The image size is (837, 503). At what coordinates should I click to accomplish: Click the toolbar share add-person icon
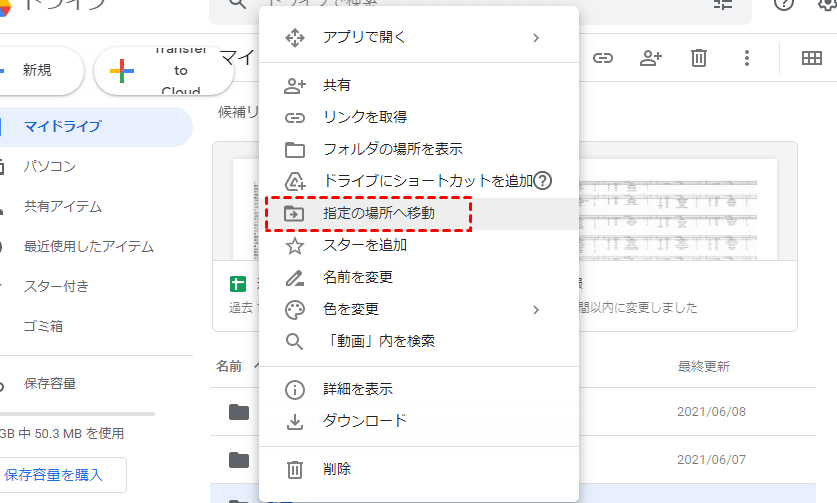[651, 58]
